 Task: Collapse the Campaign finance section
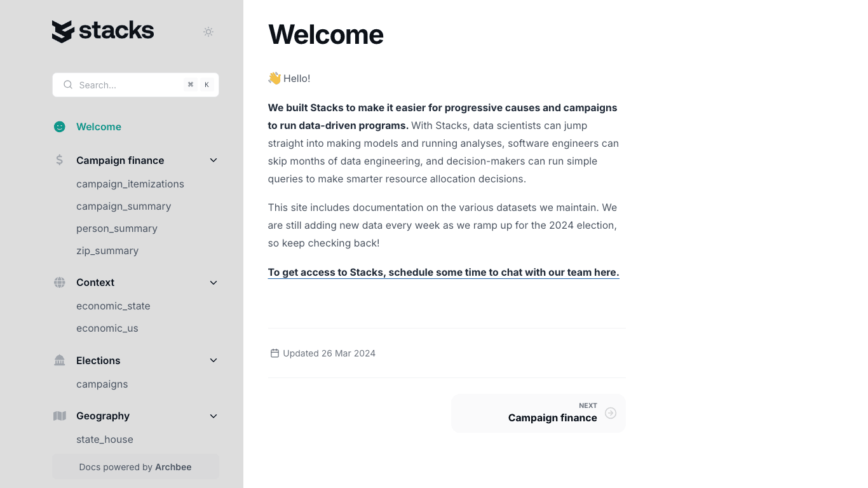(x=213, y=160)
